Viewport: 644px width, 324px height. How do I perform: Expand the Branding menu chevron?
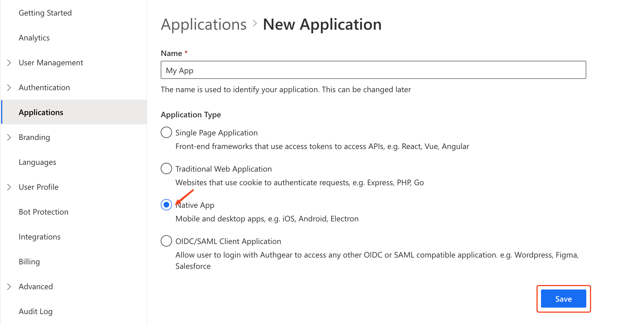(9, 137)
